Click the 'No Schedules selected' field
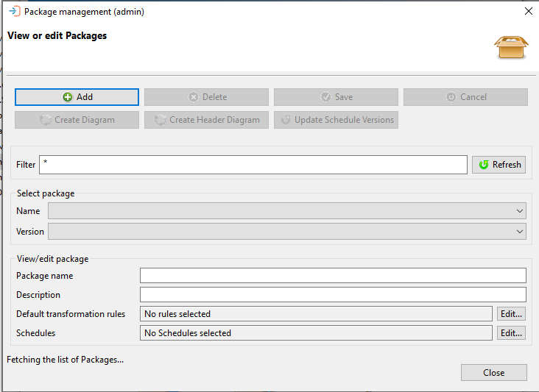Viewport: 539px width, 392px height. (316, 333)
